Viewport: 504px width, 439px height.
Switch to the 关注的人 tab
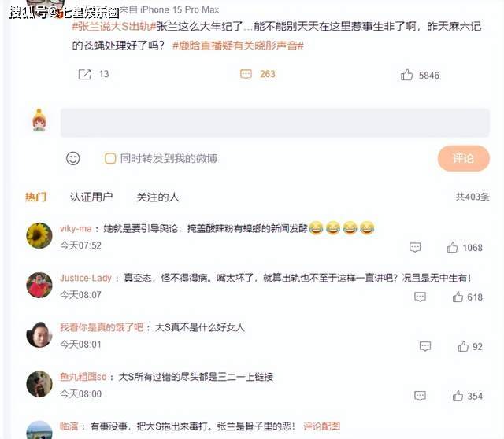pyautogui.click(x=157, y=197)
